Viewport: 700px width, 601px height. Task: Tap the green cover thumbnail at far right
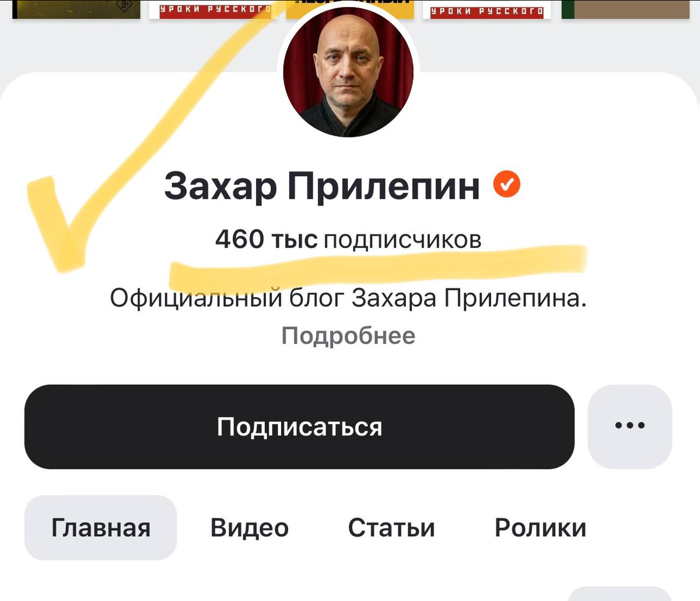(x=625, y=9)
